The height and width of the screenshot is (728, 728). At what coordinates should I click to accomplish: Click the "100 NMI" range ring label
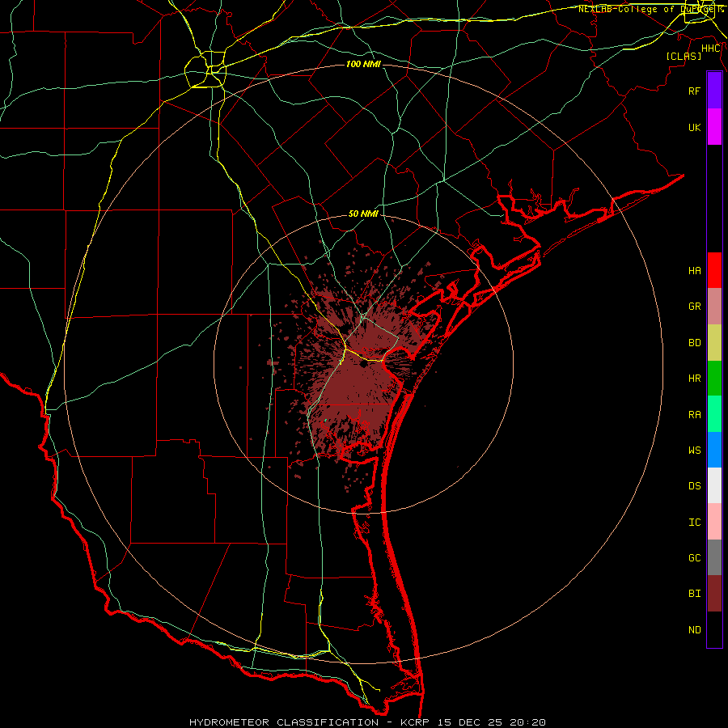tap(363, 64)
